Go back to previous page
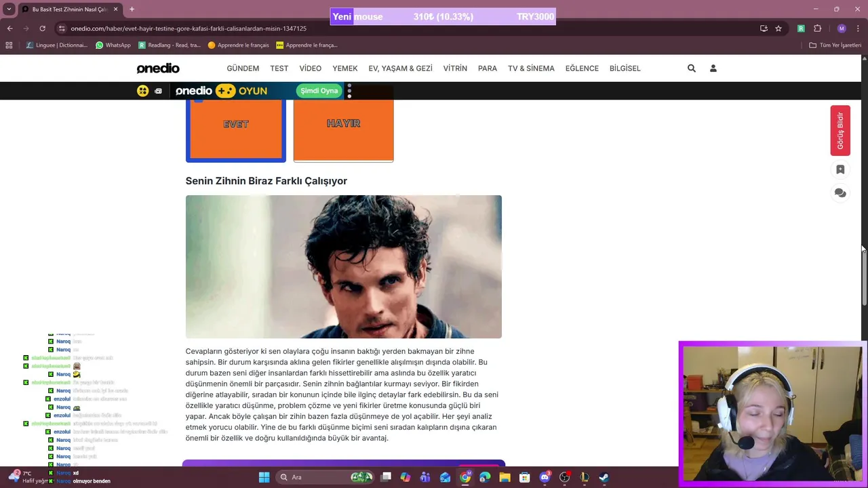 pyautogui.click(x=9, y=28)
